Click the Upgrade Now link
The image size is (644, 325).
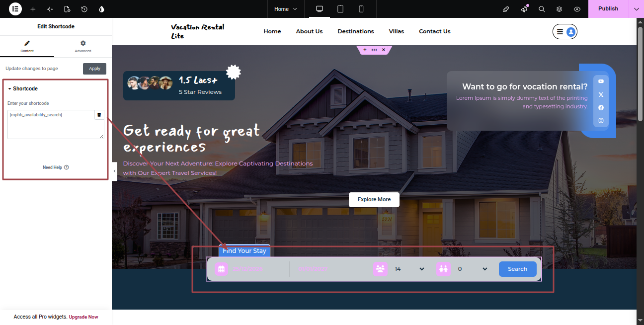pyautogui.click(x=83, y=317)
